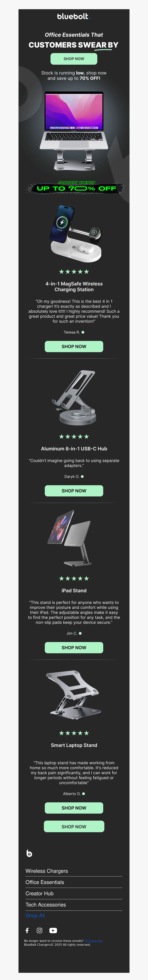Open the Facebook icon in footer

tap(27, 930)
